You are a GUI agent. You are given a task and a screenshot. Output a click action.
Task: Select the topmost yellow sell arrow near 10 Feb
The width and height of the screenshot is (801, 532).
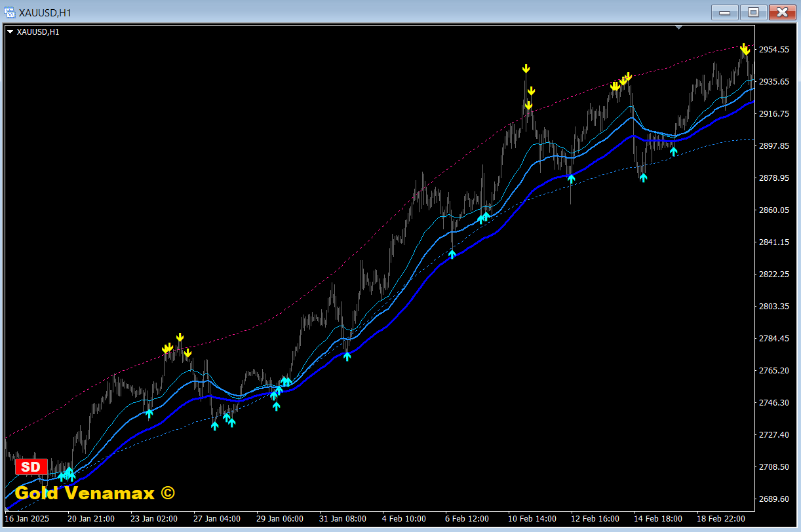pos(526,69)
